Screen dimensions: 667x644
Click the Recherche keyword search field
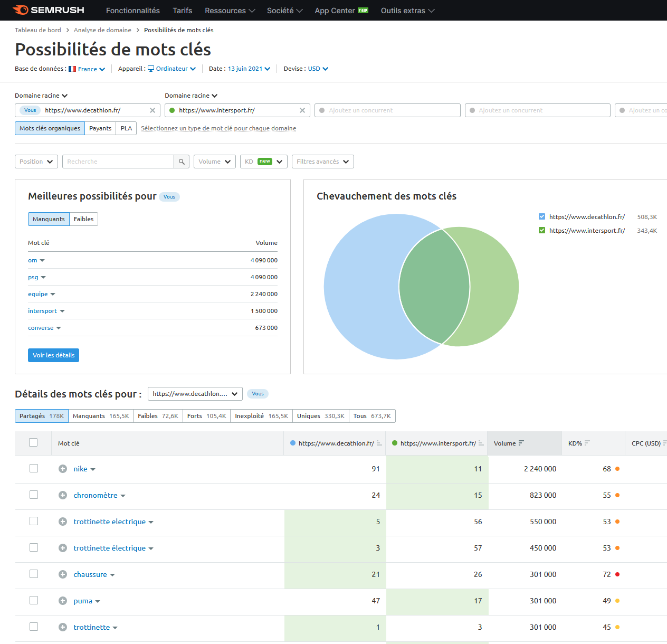[118, 162]
